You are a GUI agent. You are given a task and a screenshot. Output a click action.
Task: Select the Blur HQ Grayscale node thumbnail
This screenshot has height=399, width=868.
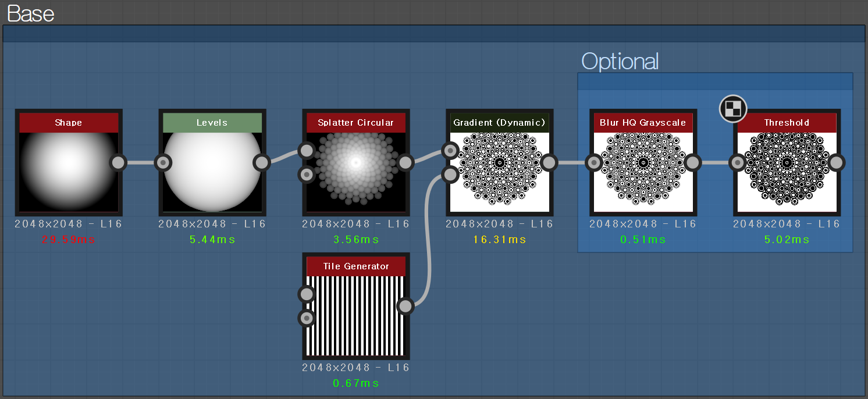[643, 172]
